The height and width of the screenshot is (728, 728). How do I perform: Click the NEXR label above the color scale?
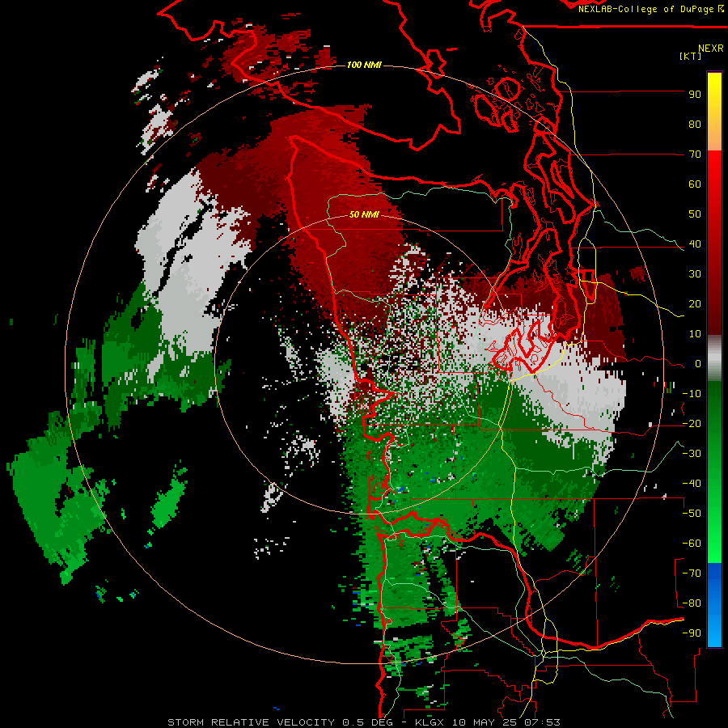[711, 49]
